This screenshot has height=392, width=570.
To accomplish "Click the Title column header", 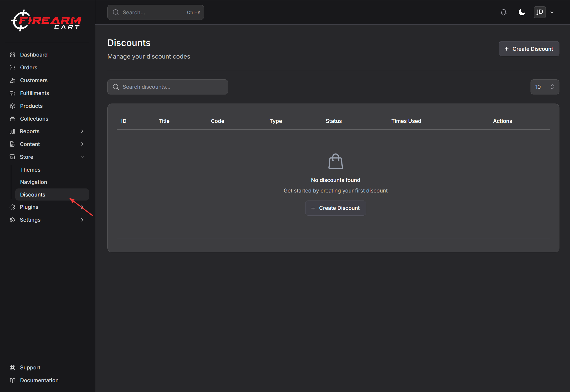I will click(x=164, y=121).
